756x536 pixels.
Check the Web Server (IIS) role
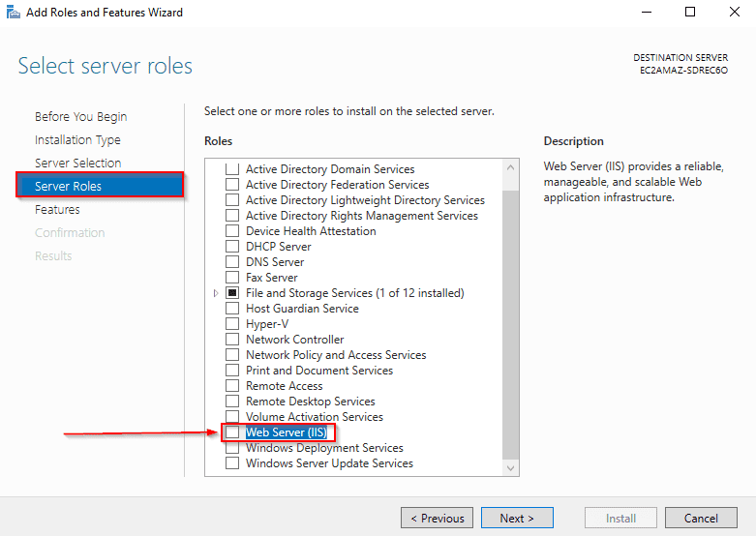pos(232,432)
